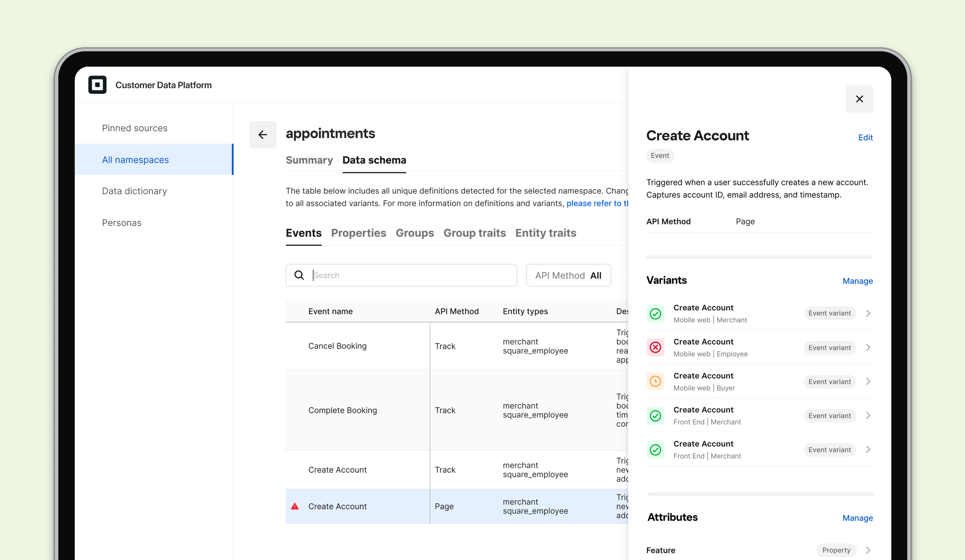Click the red warning triangle icon
Image resolution: width=965 pixels, height=560 pixels.
[x=295, y=506]
